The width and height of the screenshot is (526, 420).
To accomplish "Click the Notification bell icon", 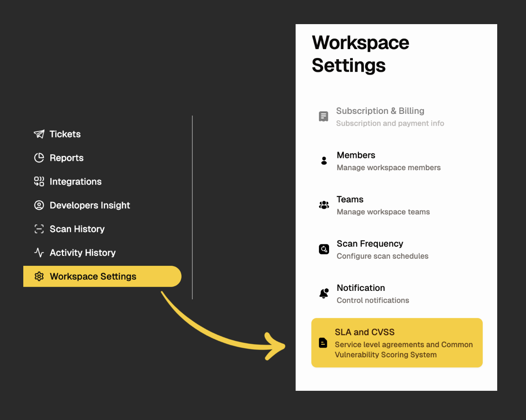I will tap(324, 293).
